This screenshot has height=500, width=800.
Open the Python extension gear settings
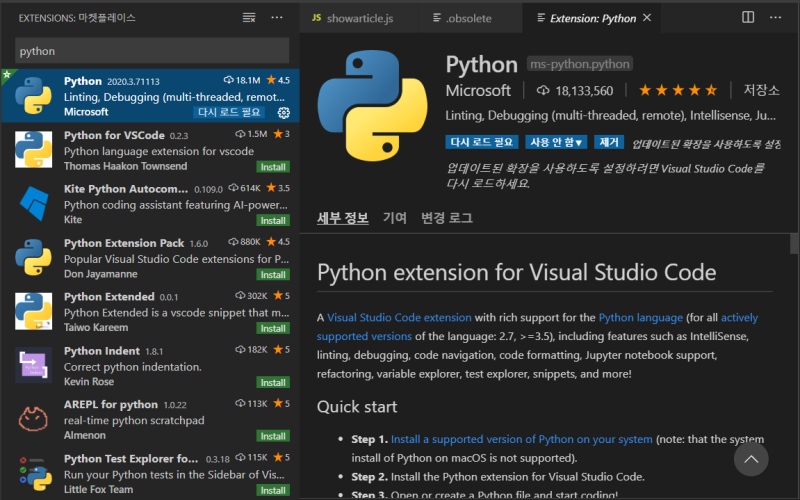pos(284,113)
